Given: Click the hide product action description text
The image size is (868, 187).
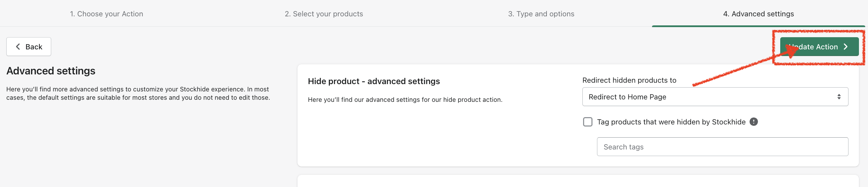Looking at the screenshot, I should pyautogui.click(x=405, y=100).
